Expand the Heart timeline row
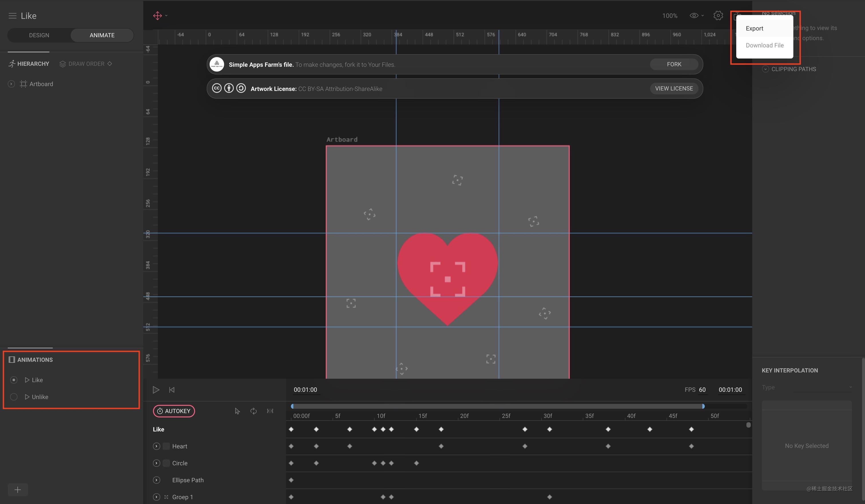865x504 pixels. (x=156, y=446)
